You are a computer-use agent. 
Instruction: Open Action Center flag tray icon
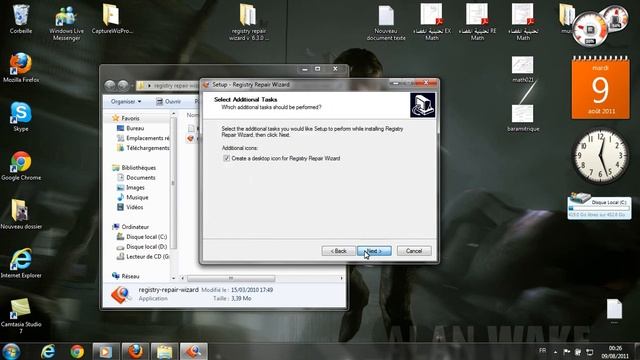tap(567, 351)
